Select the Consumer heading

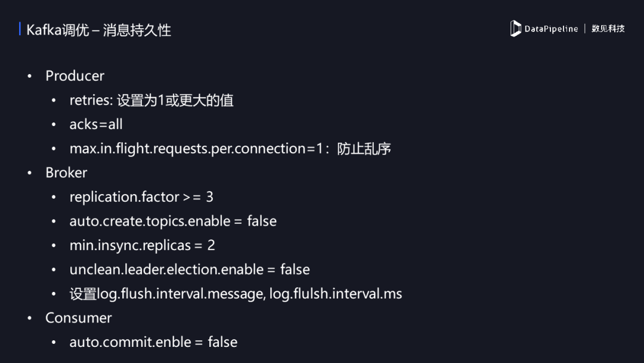tap(78, 318)
